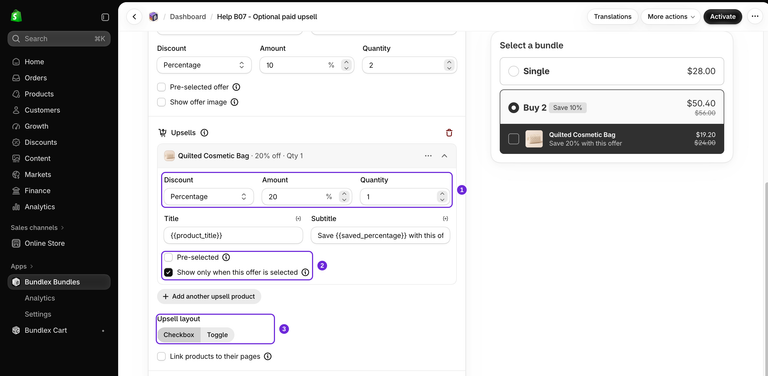768x376 pixels.
Task: Click the variable insert icon above Subtitle field
Action: (445, 219)
